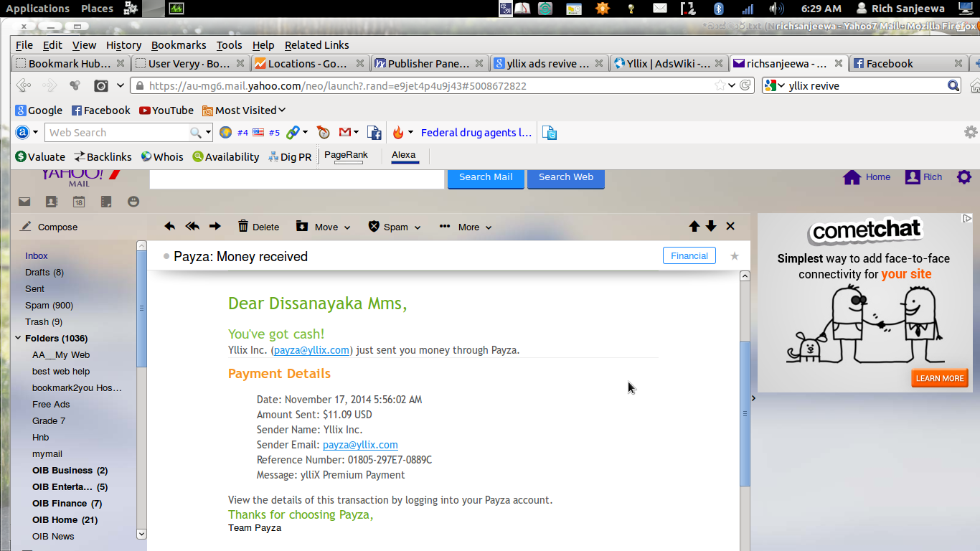Open Applications menu in top panel

click(38, 9)
